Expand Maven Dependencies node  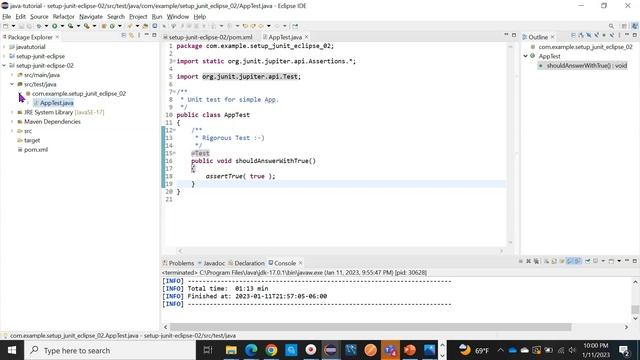tap(12, 122)
